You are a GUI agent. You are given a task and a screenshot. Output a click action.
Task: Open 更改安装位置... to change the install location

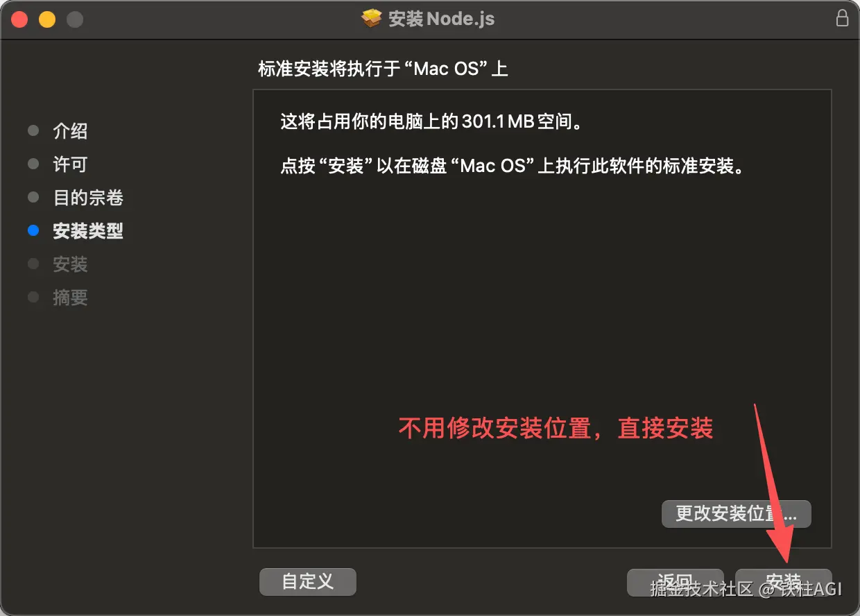point(737,514)
